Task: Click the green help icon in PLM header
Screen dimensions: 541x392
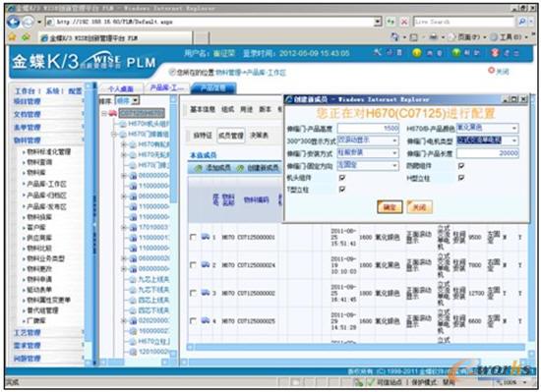Action: point(456,53)
